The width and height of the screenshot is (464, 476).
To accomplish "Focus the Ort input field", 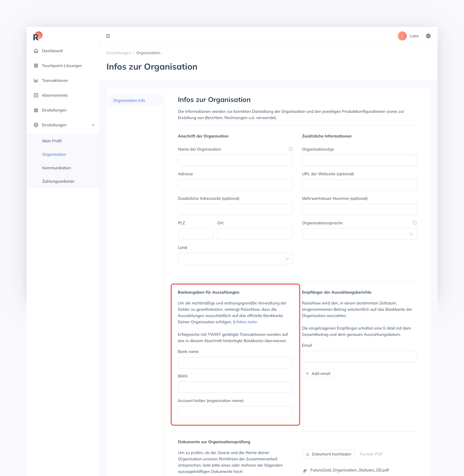I will coord(255,234).
